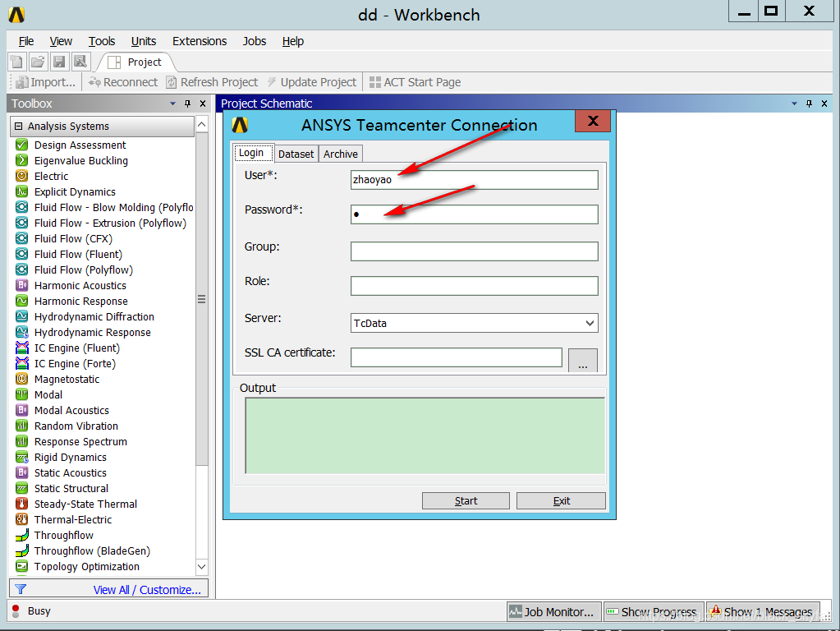Click the Electric analysis icon
Image resolution: width=840 pixels, height=631 pixels.
click(x=21, y=176)
